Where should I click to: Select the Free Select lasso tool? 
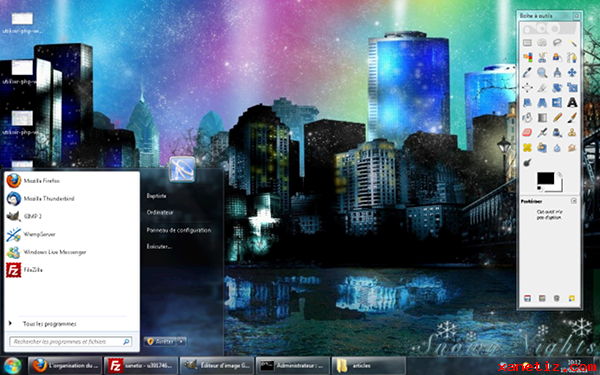pyautogui.click(x=557, y=42)
